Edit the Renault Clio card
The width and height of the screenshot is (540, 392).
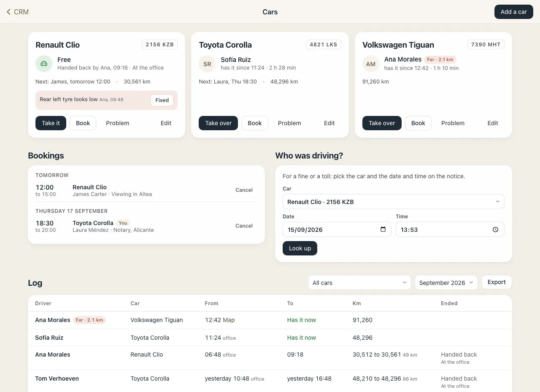[166, 123]
